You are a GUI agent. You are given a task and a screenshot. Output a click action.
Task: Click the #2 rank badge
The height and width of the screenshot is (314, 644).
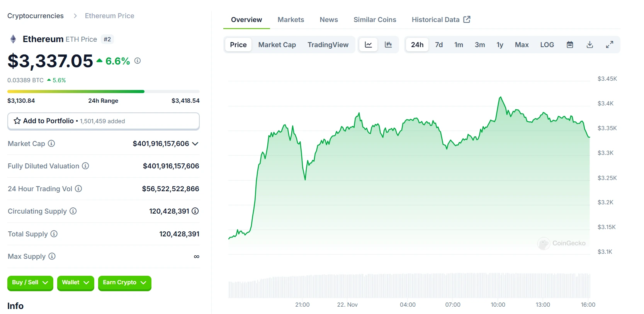pyautogui.click(x=107, y=39)
